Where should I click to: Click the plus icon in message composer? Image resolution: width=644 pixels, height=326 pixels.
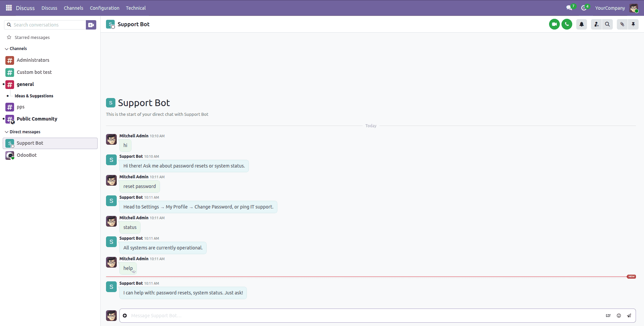(125, 316)
